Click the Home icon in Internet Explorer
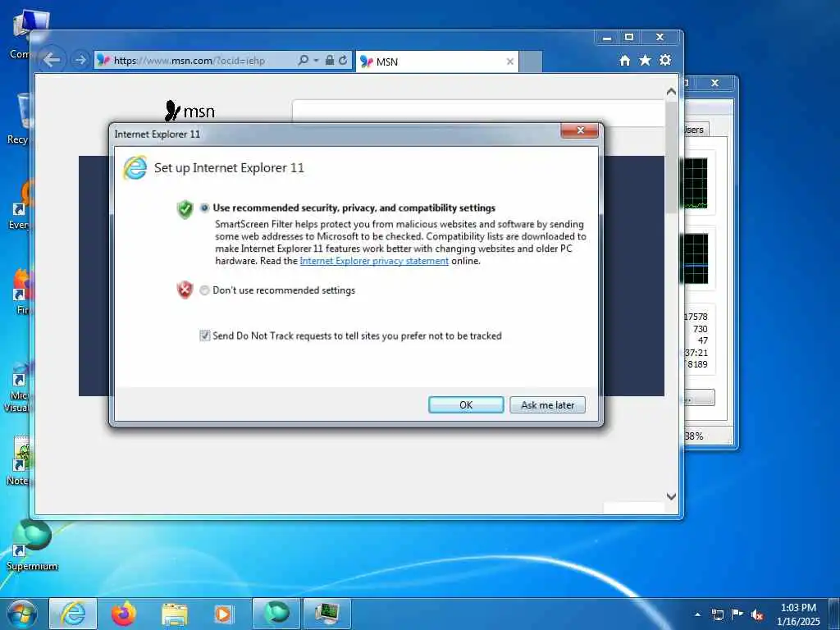This screenshot has width=840, height=630. coord(624,61)
